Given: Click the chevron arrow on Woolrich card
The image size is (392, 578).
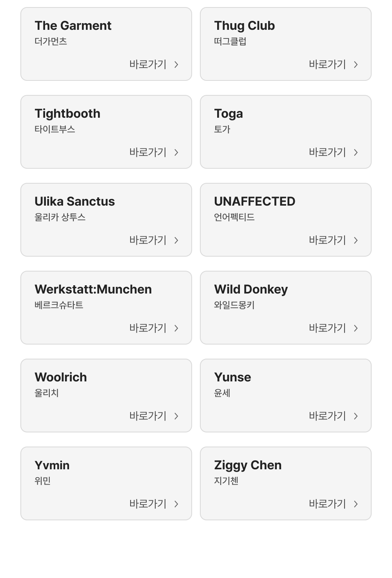Looking at the screenshot, I should coord(176,416).
